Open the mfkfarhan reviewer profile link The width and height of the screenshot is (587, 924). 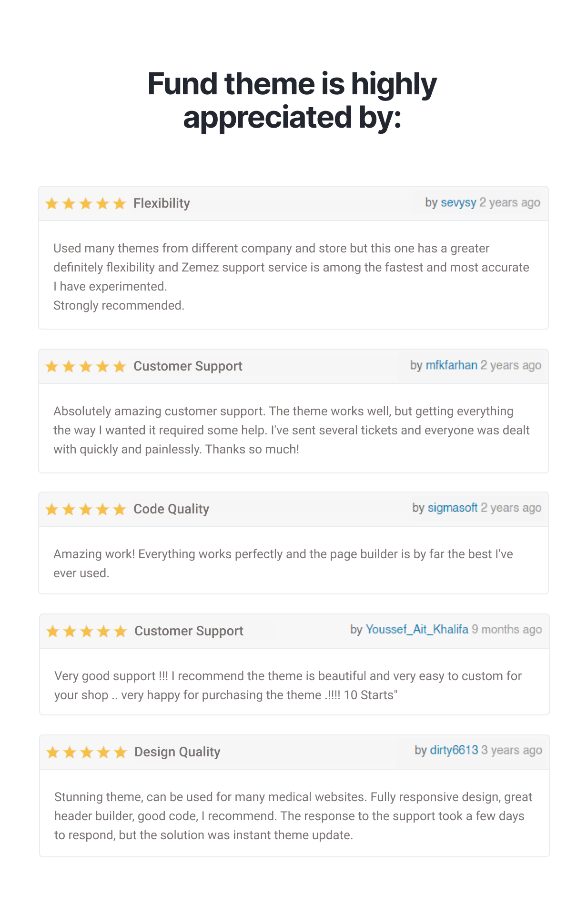[451, 365]
